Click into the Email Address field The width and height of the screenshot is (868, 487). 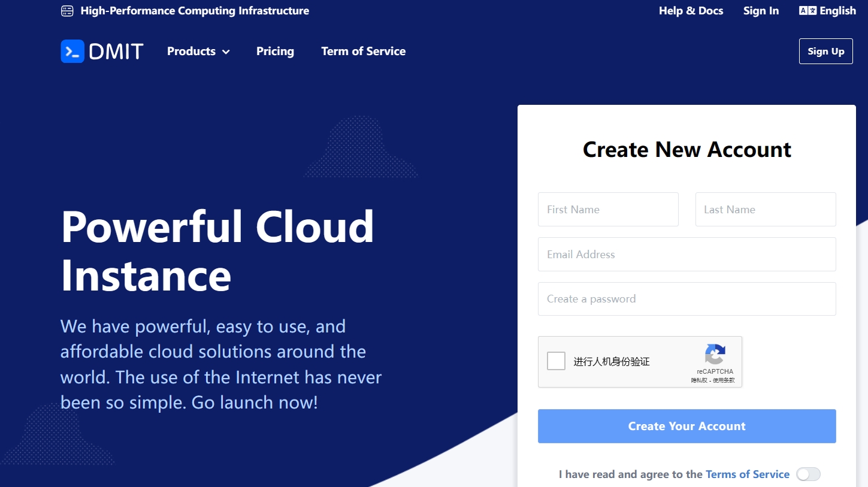pos(686,255)
